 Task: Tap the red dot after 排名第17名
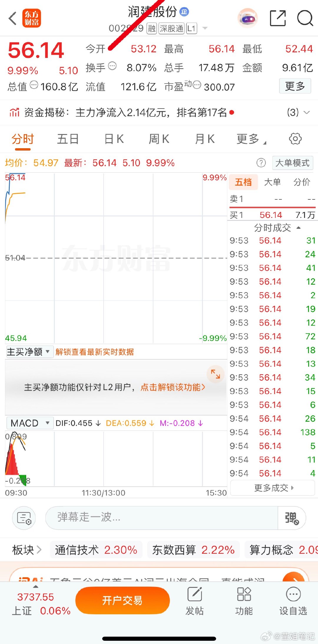232,112
